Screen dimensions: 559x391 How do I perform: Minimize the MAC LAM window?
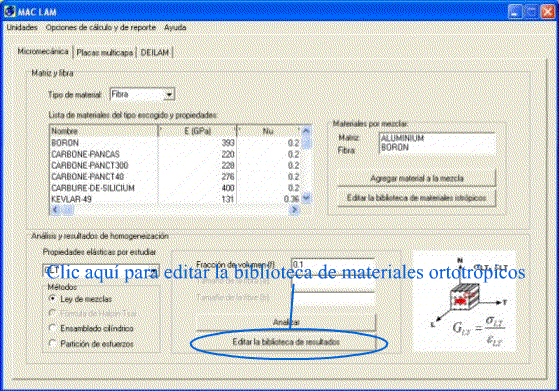point(515,12)
